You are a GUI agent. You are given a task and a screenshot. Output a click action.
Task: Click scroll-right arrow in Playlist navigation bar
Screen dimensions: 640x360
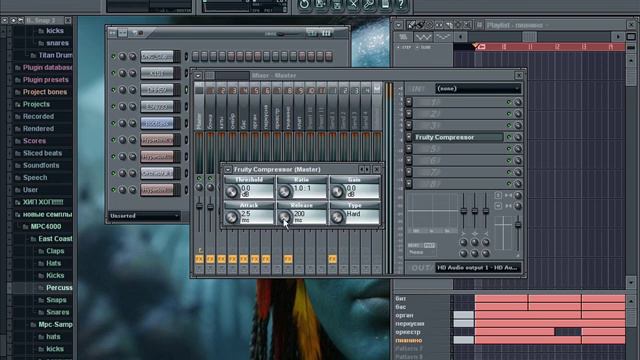point(618,37)
